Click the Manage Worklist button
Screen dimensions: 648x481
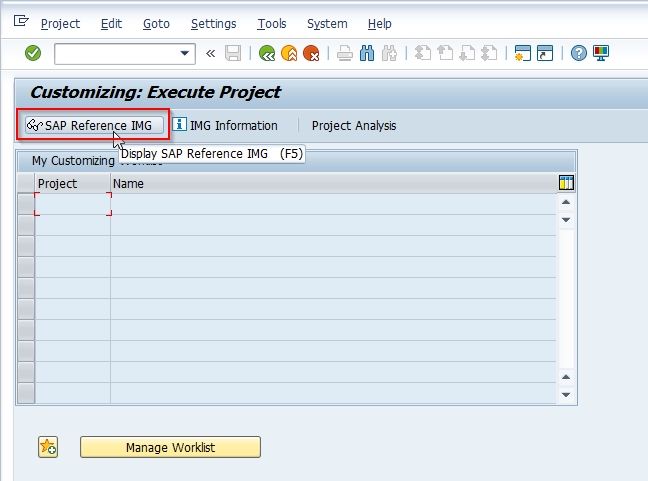click(x=170, y=447)
